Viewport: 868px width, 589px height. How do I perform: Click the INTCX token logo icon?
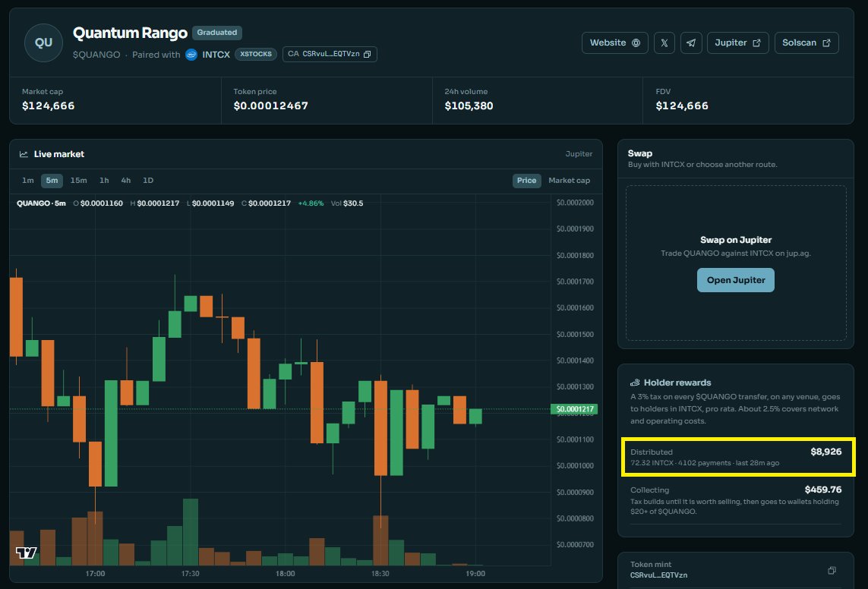[x=191, y=54]
